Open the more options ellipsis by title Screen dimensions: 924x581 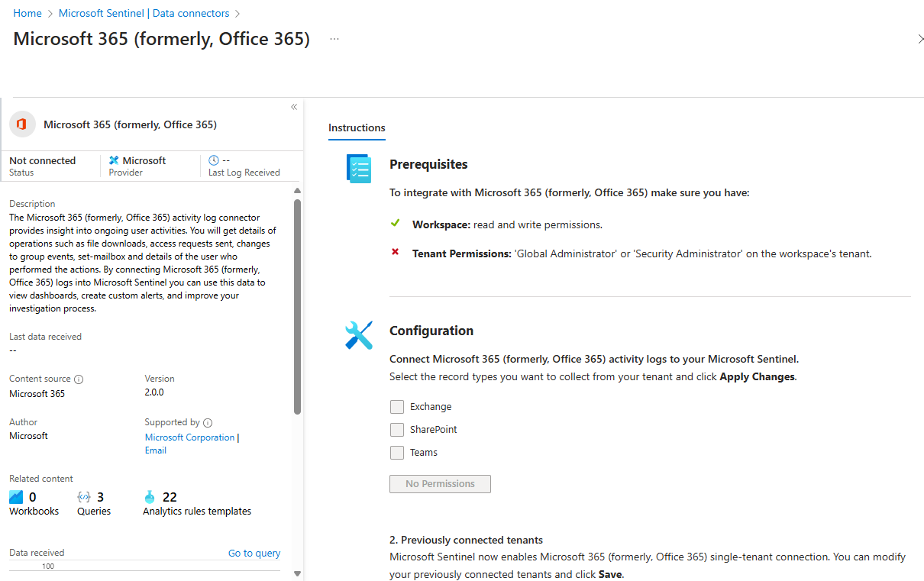(x=334, y=39)
